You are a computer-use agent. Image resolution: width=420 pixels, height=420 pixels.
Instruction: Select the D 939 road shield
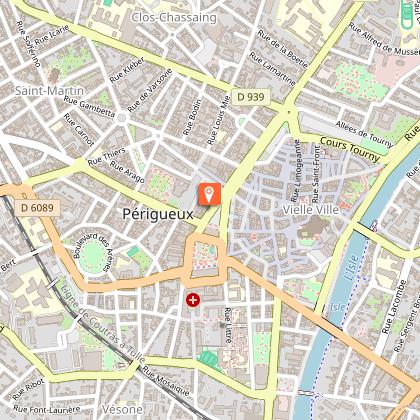(x=251, y=97)
